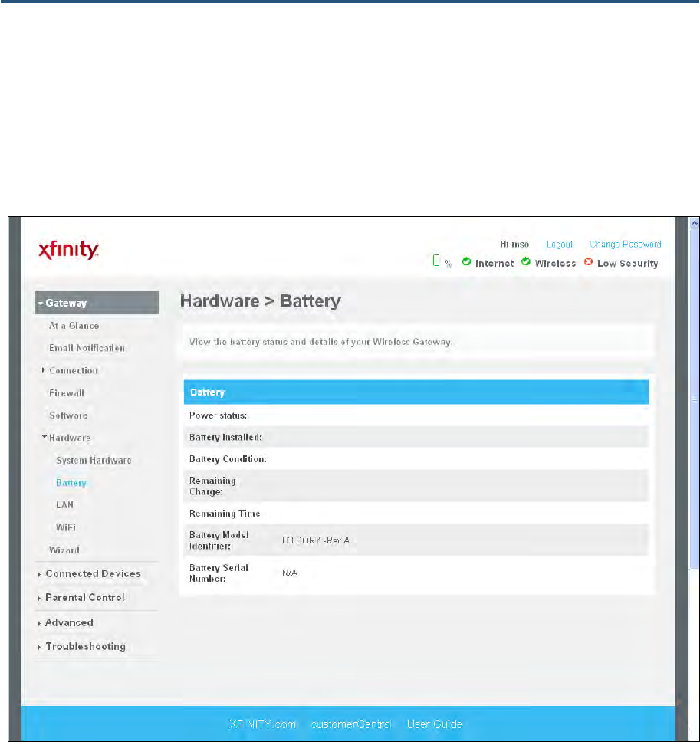Open the Email Notification page
Screen dimensions: 700x742
tap(87, 348)
